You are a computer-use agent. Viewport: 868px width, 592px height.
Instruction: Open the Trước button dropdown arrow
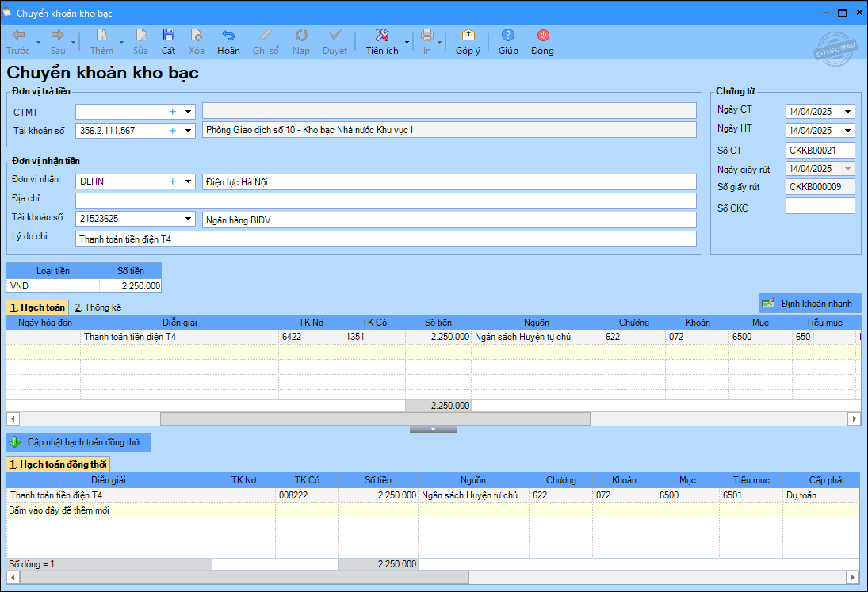38,43
